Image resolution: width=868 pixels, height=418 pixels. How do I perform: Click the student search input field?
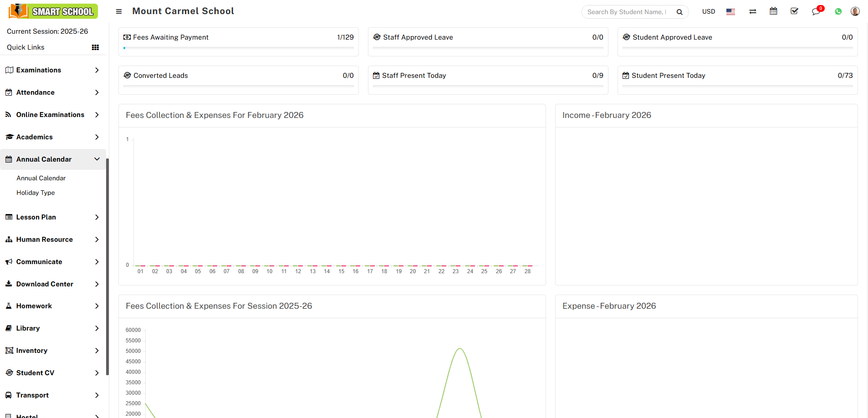[x=627, y=12]
